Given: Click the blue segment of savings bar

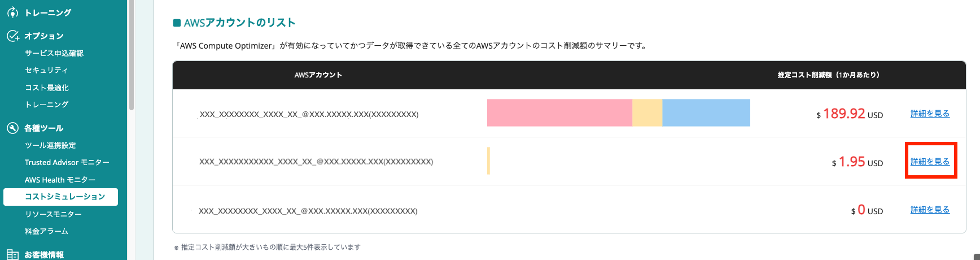Looking at the screenshot, I should [x=706, y=112].
